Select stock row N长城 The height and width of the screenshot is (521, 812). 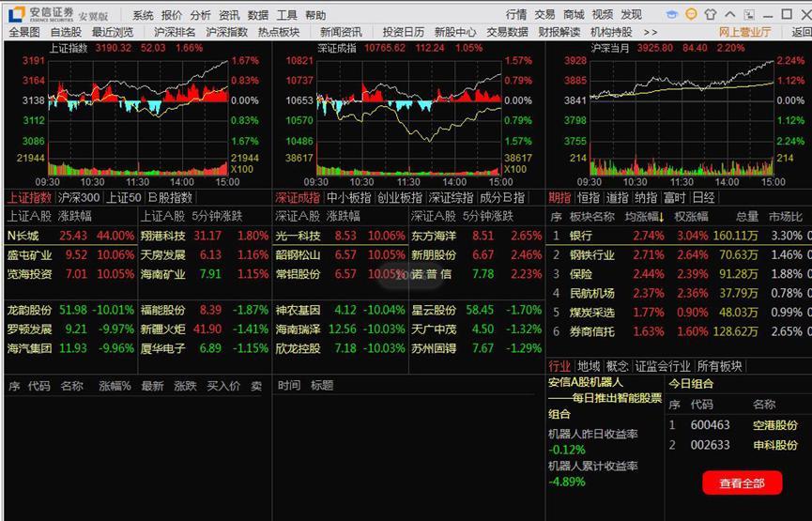click(x=71, y=236)
